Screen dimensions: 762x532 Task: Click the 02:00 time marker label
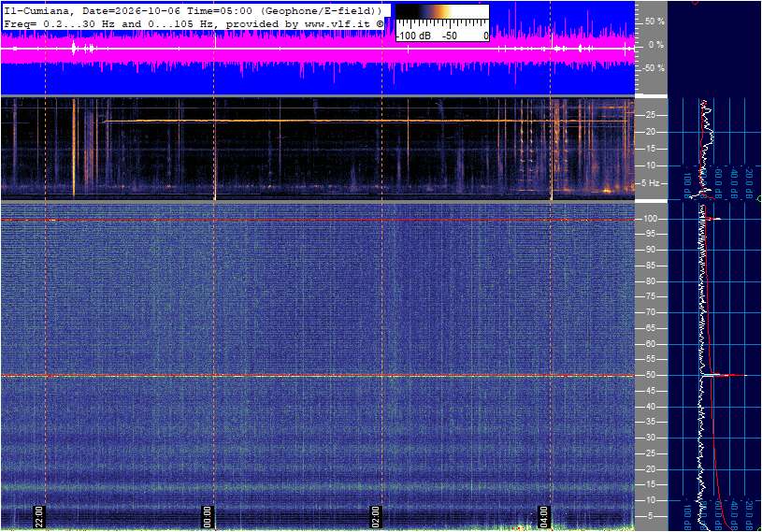click(376, 516)
